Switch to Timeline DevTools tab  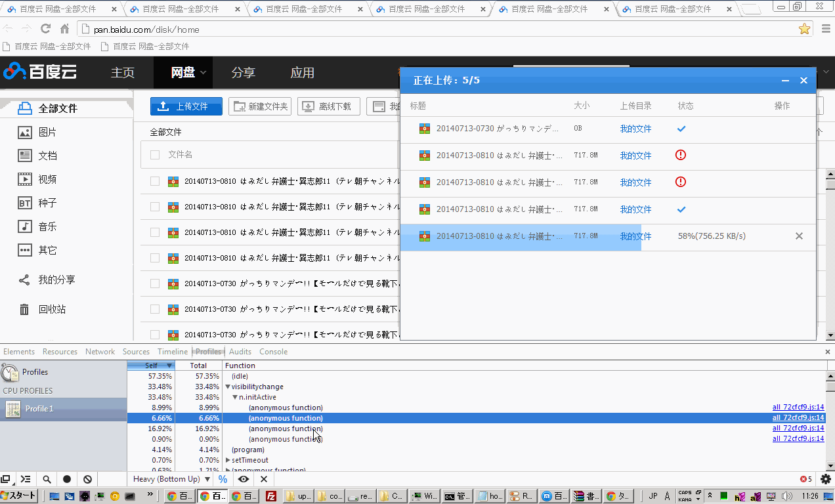click(x=172, y=352)
